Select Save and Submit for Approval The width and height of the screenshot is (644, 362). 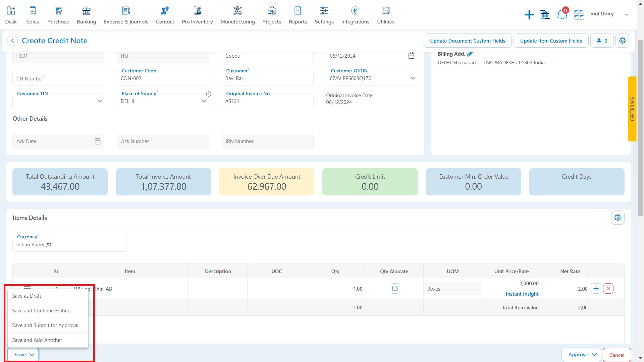pyautogui.click(x=48, y=325)
